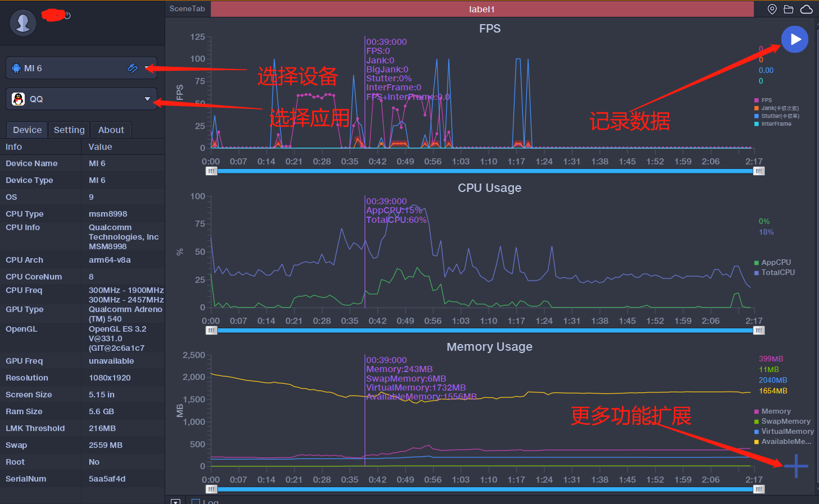Screen dimensions: 819x504
Task: Toggle AppCPU series in CPU legend
Action: [772, 262]
